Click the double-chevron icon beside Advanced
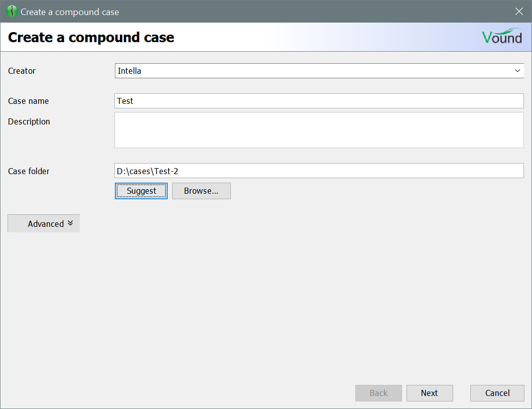Viewport: 532px width, 409px height. 70,223
